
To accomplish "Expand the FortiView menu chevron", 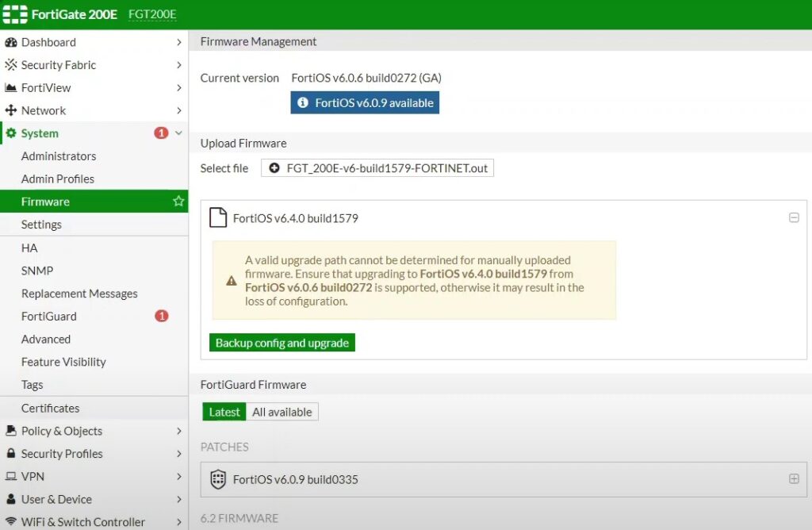I will pyautogui.click(x=178, y=87).
